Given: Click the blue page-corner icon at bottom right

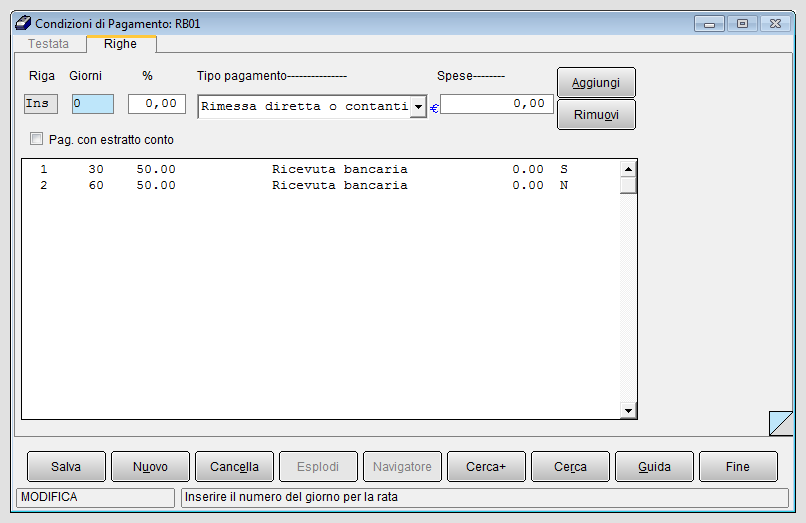Looking at the screenshot, I should click(x=781, y=423).
